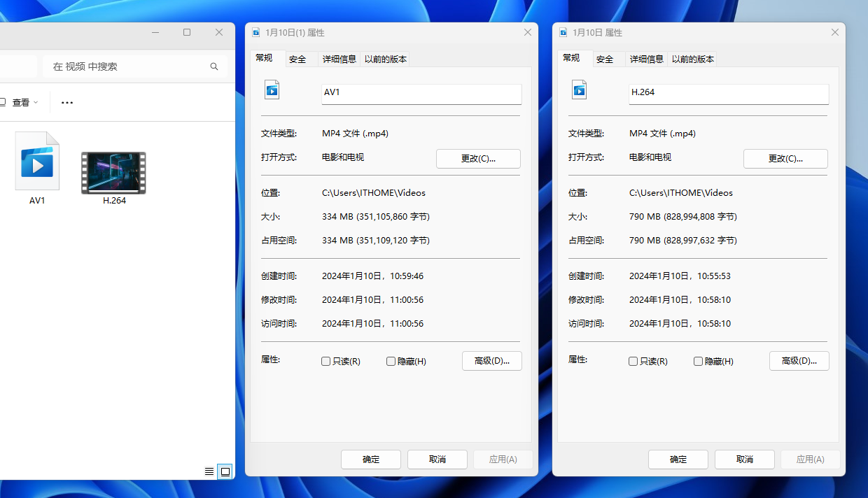
Task: Enable the 只读 checkbox for H.264
Action: point(633,361)
